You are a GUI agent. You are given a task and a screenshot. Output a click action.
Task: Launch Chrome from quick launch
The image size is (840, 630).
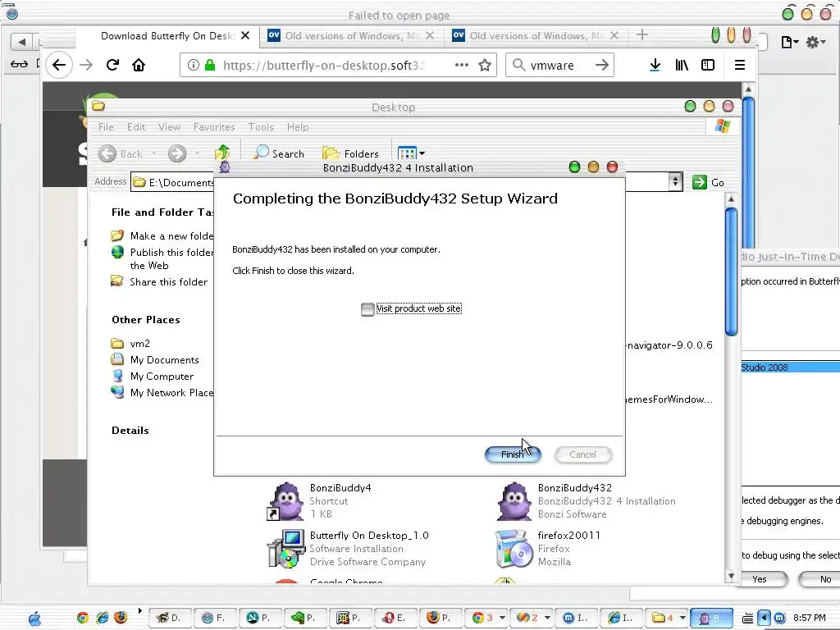(83, 618)
